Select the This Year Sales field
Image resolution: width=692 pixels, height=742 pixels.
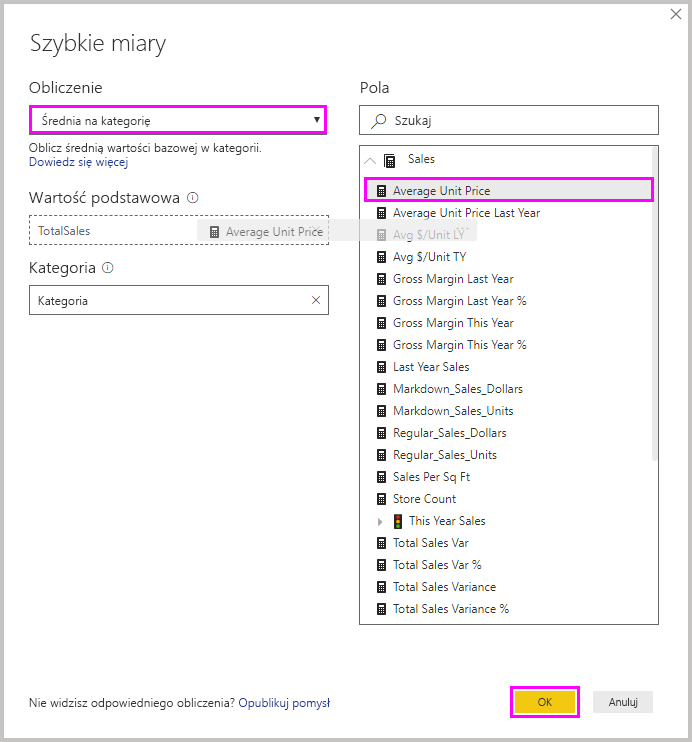click(x=447, y=521)
